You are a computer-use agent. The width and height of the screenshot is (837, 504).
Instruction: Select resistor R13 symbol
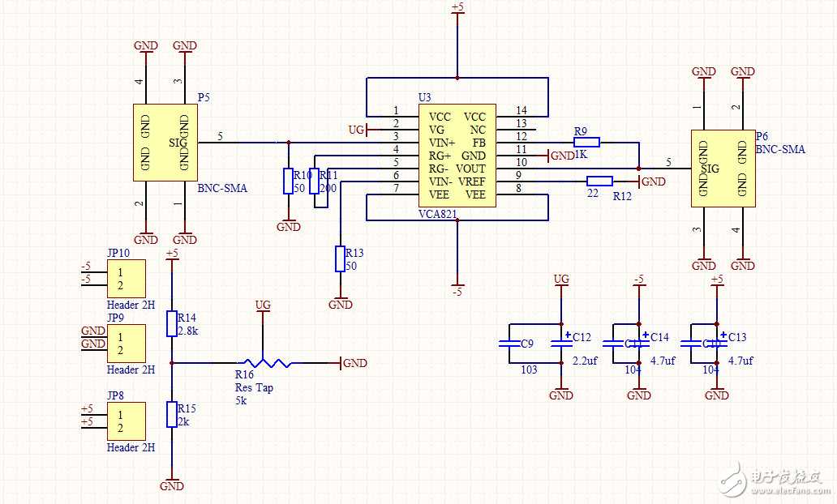click(x=340, y=258)
